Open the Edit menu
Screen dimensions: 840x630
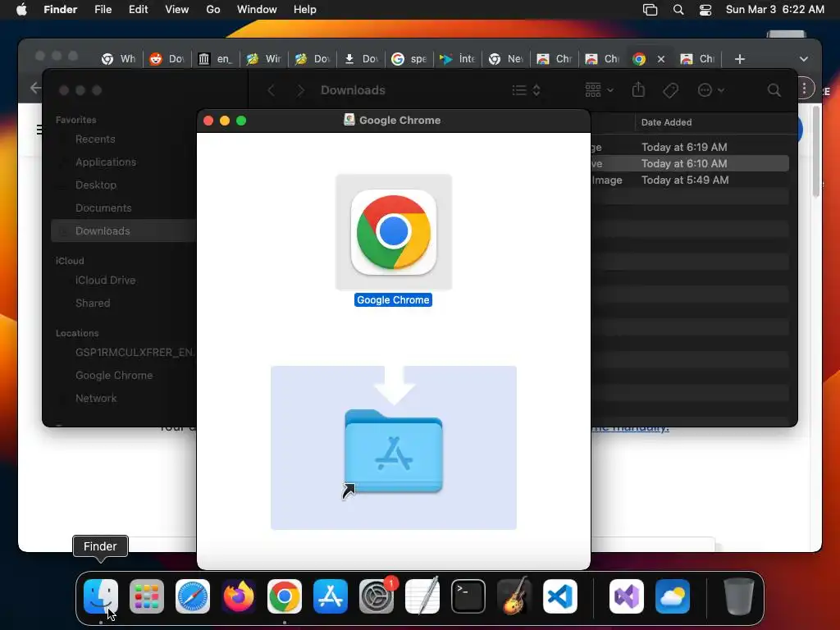point(138,10)
